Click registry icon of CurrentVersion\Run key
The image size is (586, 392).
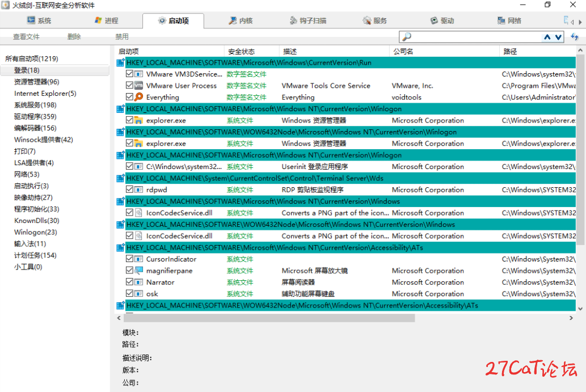pyautogui.click(x=120, y=62)
